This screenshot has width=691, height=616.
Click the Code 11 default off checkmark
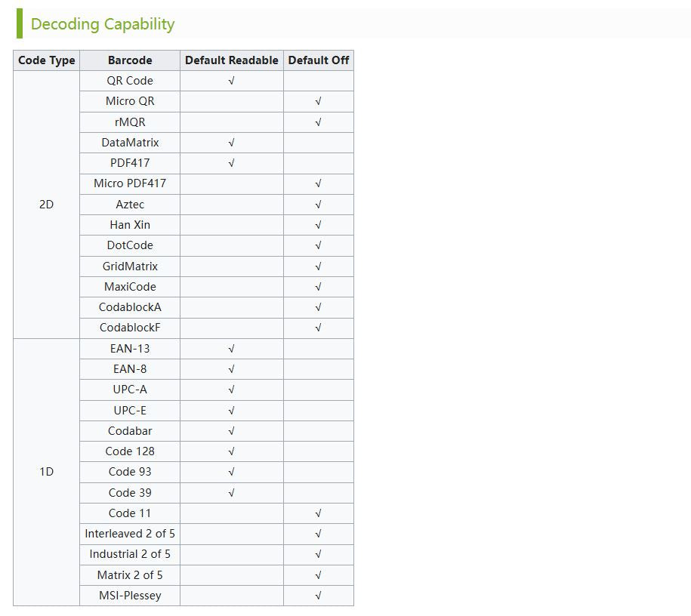click(x=318, y=513)
